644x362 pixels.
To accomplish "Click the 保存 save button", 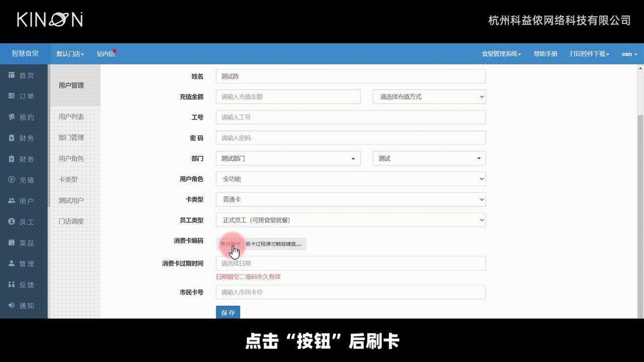I will pos(228,312).
